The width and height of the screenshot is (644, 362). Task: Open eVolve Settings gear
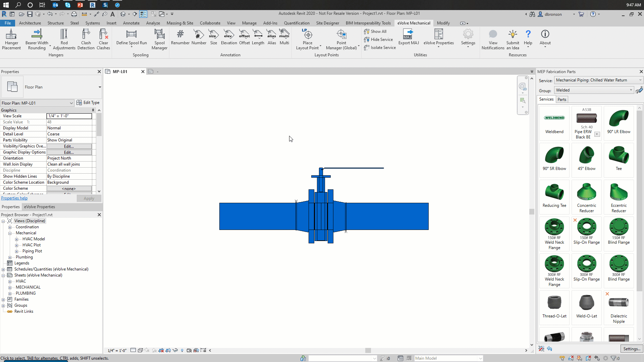point(468,38)
